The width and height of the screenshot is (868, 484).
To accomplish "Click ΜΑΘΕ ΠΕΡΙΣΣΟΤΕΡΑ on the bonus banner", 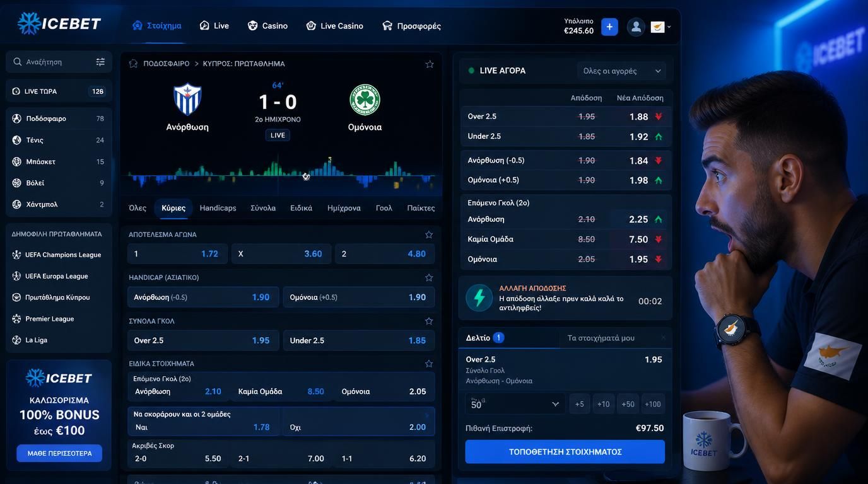I will tap(59, 453).
